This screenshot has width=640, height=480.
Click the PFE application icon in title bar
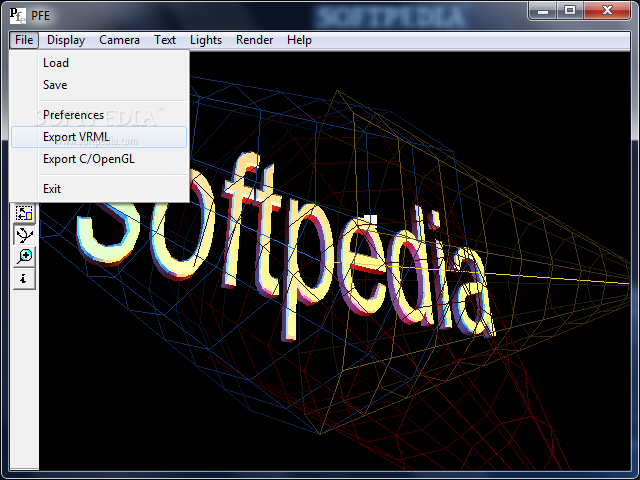coord(18,16)
